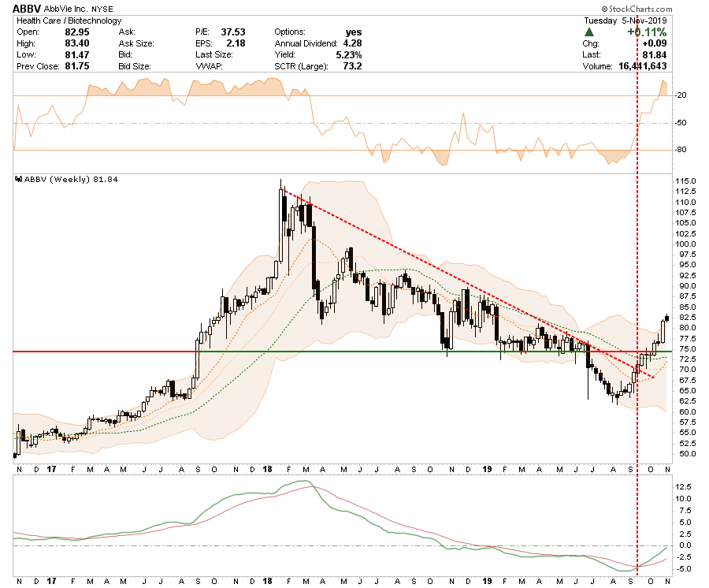This screenshot has height=588, width=709.
Task: Click the Volume value 16,441,643
Action: [643, 66]
